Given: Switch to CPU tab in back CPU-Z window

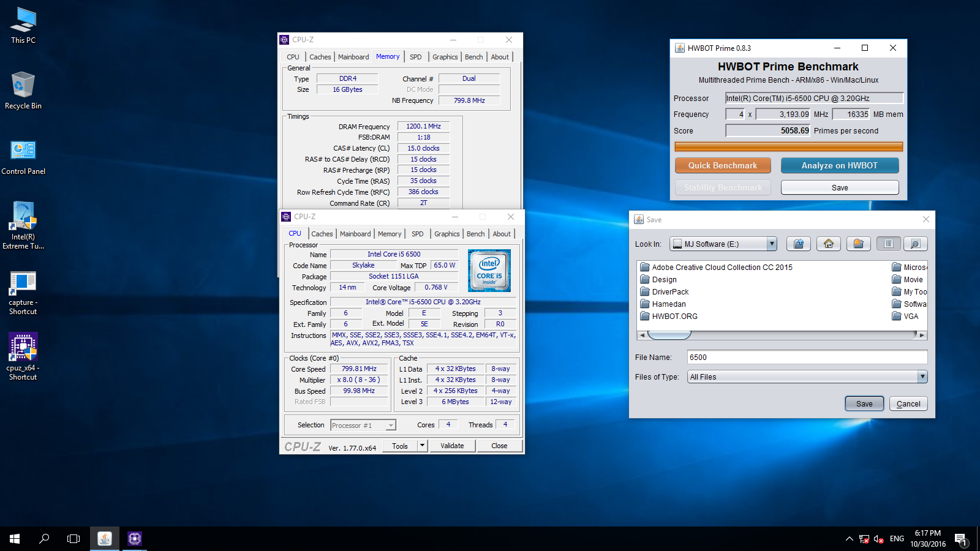Looking at the screenshot, I should (x=293, y=57).
